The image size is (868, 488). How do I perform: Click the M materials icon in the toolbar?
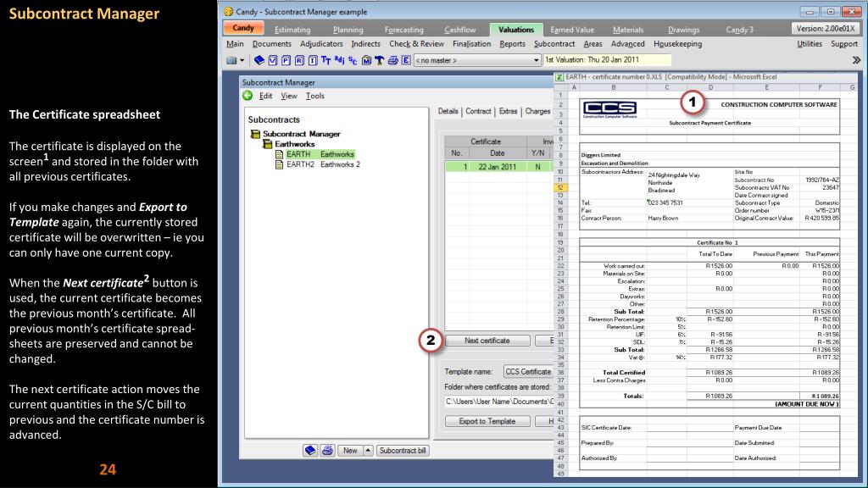coord(366,60)
